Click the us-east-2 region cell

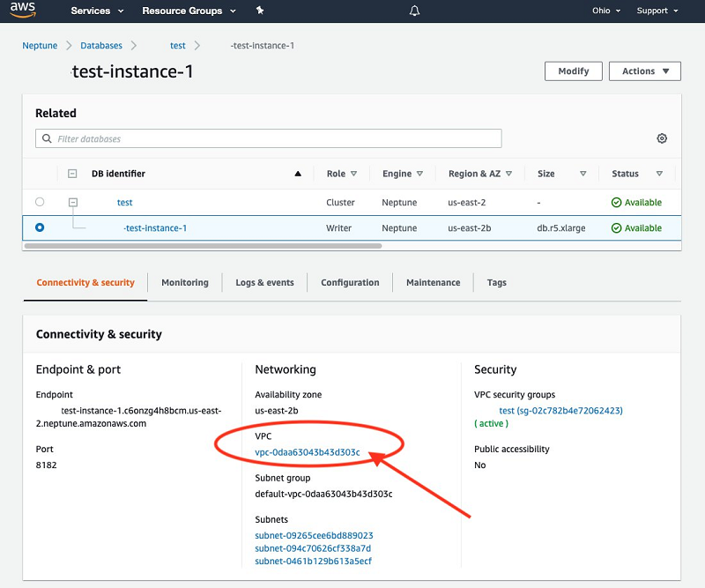tap(467, 203)
